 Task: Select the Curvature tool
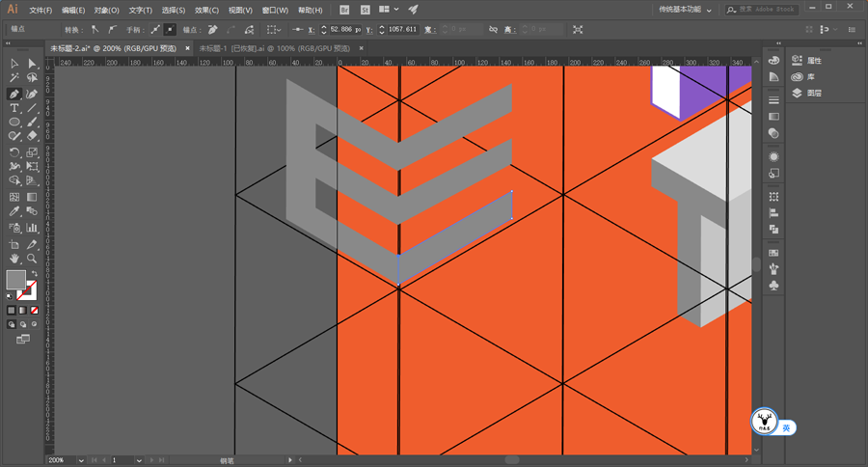tap(32, 95)
